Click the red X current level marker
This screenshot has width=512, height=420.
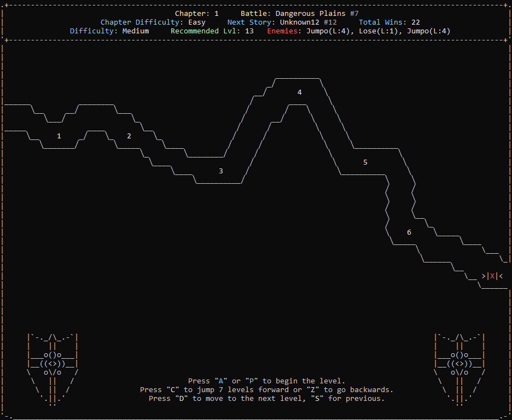click(492, 276)
